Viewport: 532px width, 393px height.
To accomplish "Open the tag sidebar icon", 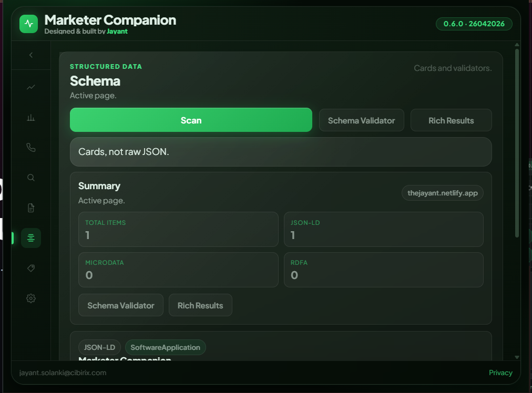I will pyautogui.click(x=31, y=268).
